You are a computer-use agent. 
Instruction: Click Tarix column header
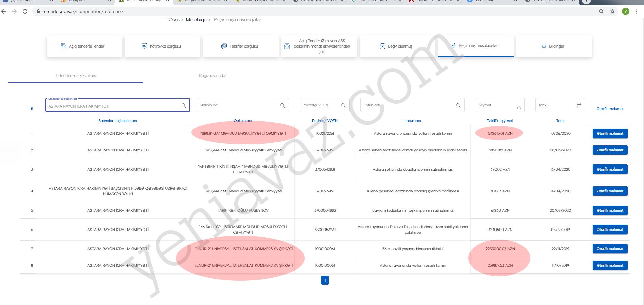click(x=560, y=121)
